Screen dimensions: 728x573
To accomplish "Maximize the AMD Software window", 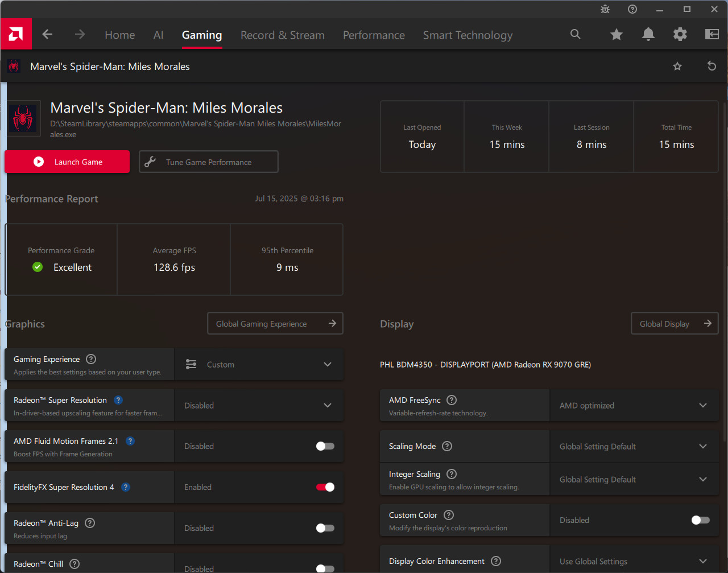I will (687, 9).
